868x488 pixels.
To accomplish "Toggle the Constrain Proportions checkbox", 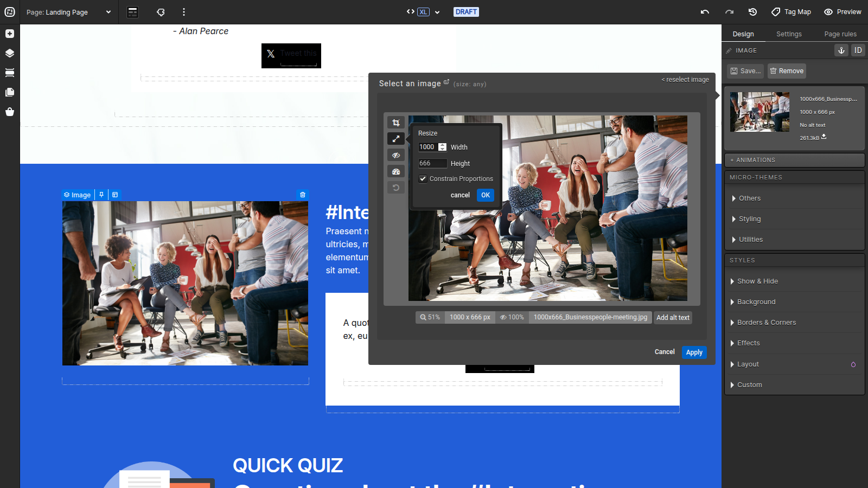I will [x=423, y=178].
